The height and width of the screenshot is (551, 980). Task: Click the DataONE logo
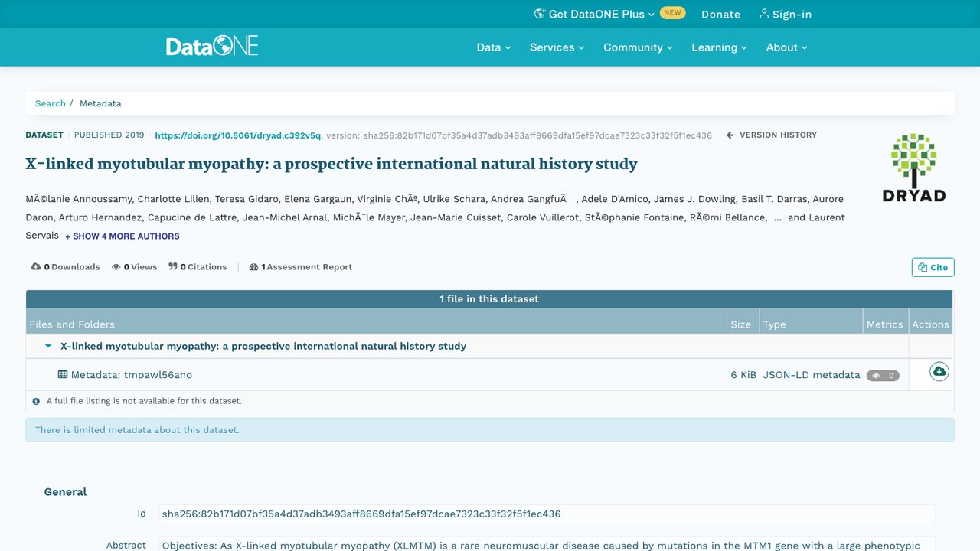pyautogui.click(x=212, y=47)
